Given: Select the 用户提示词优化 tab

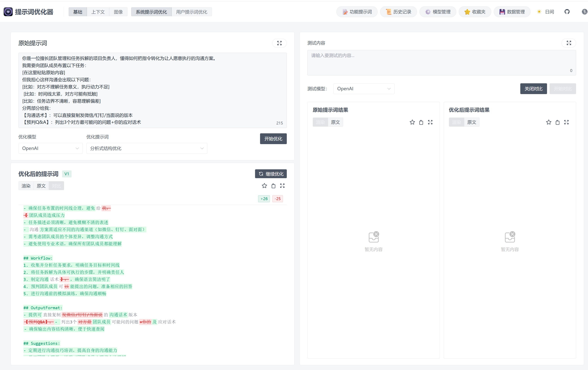Looking at the screenshot, I should click(x=191, y=12).
